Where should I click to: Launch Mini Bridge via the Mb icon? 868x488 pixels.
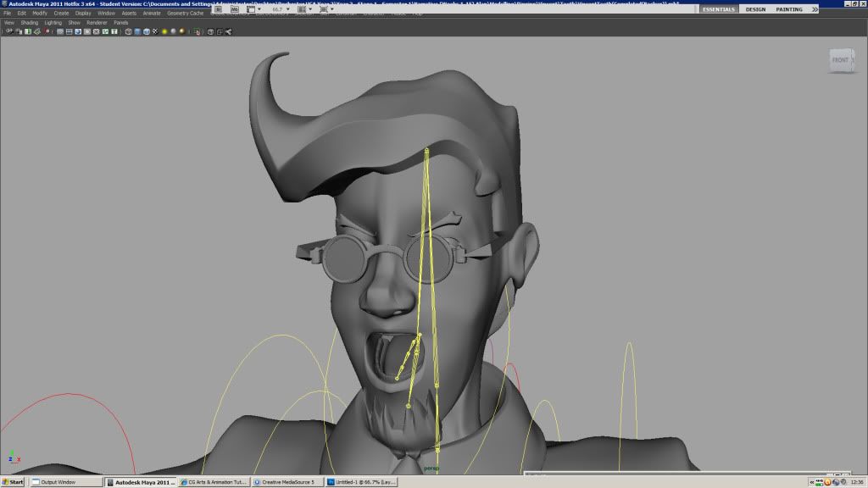click(235, 9)
